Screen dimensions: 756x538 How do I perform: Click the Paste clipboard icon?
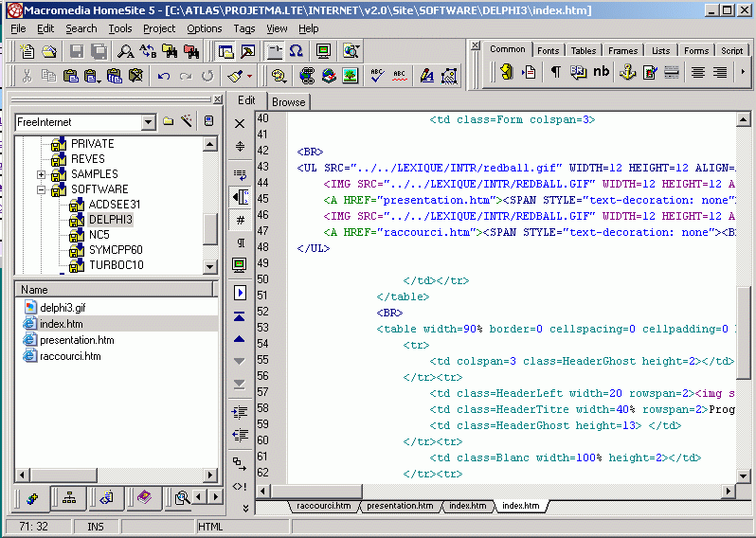point(71,76)
